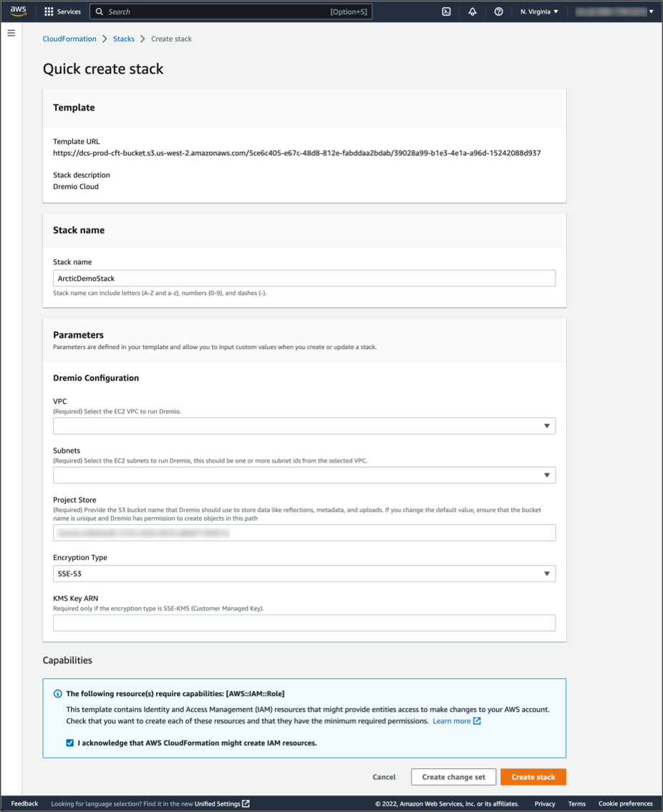The image size is (663, 812).
Task: Open the notifications bell icon
Action: click(473, 11)
